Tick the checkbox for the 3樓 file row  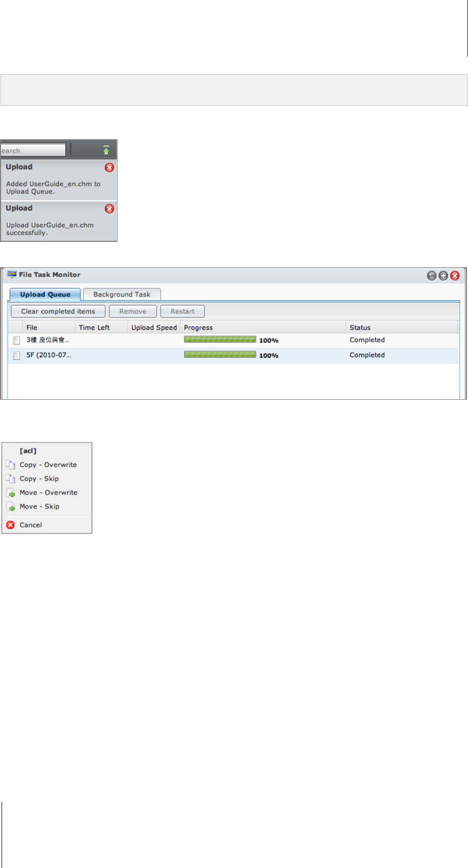tap(16, 340)
